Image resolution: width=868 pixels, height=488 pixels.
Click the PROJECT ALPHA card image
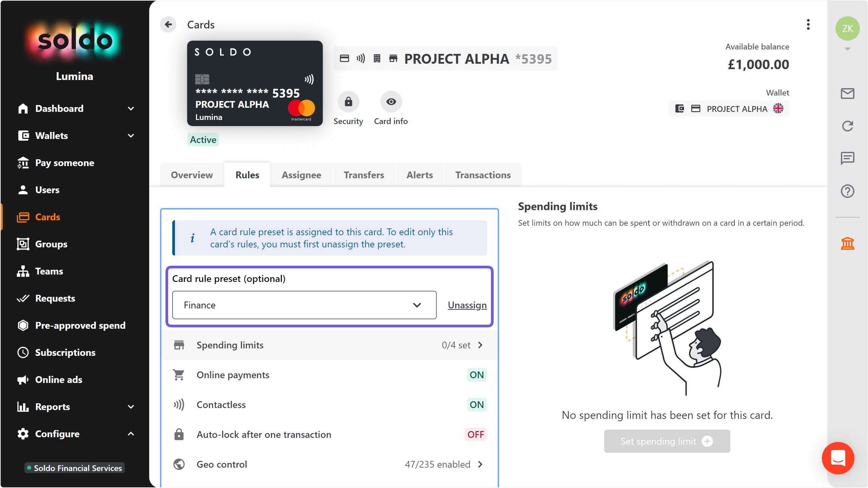pyautogui.click(x=255, y=83)
